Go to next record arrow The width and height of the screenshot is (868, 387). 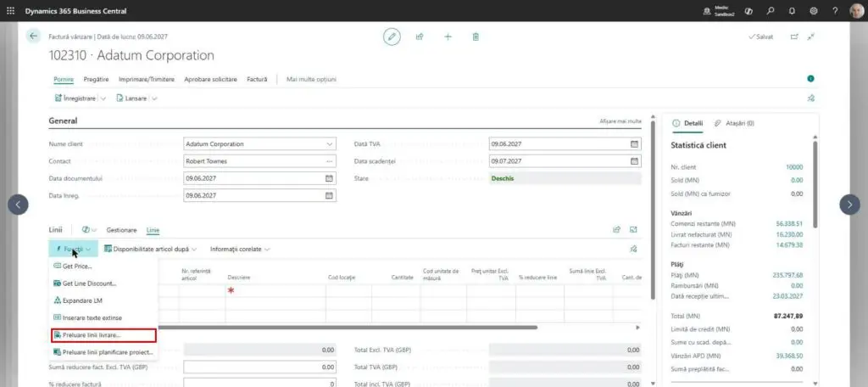point(849,205)
